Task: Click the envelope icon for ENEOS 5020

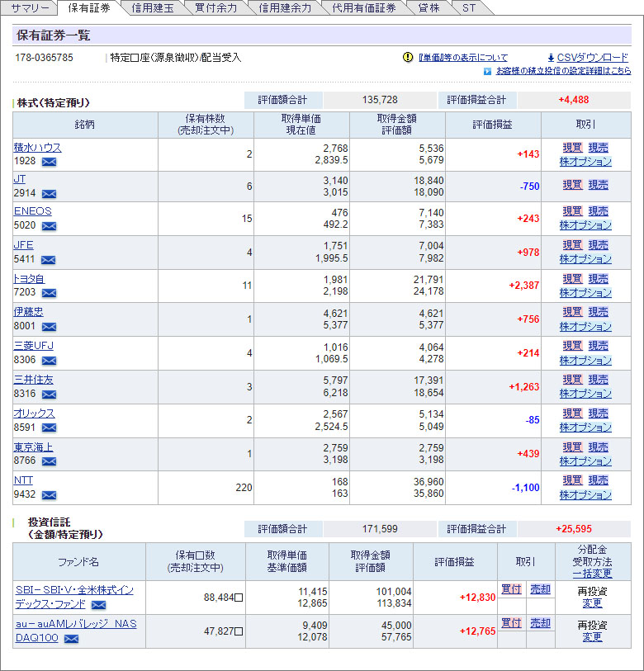Action: pos(49,226)
